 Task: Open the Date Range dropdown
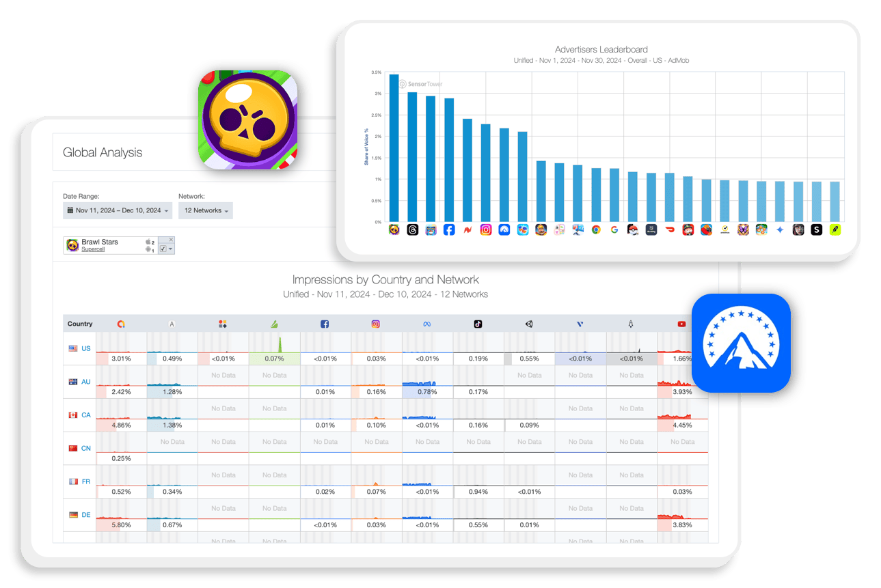118,210
